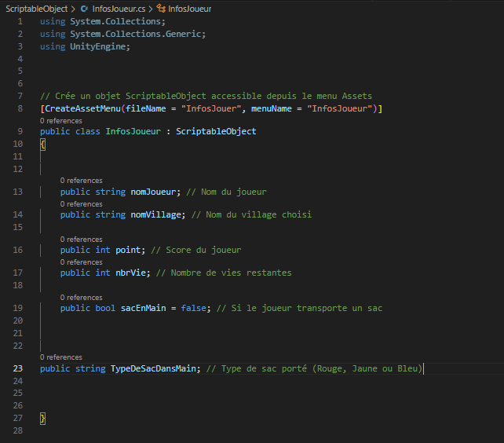Show references for the sacEnMain field

pos(81,298)
